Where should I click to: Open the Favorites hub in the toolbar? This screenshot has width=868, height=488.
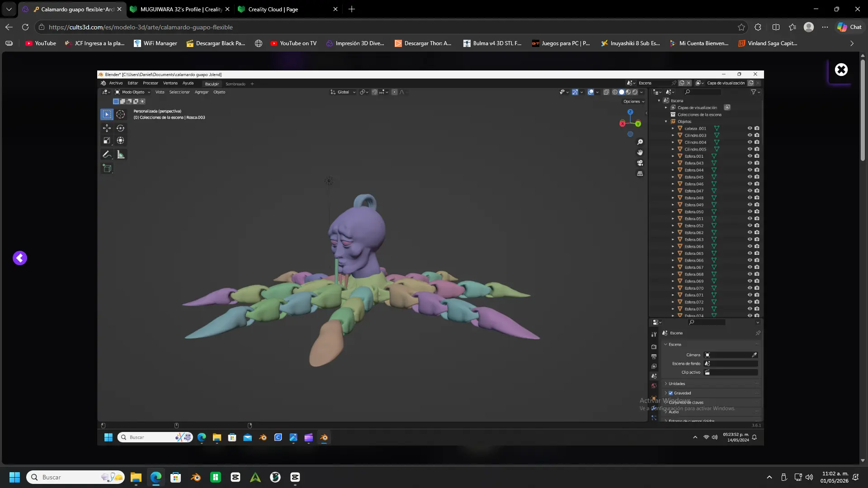793,27
